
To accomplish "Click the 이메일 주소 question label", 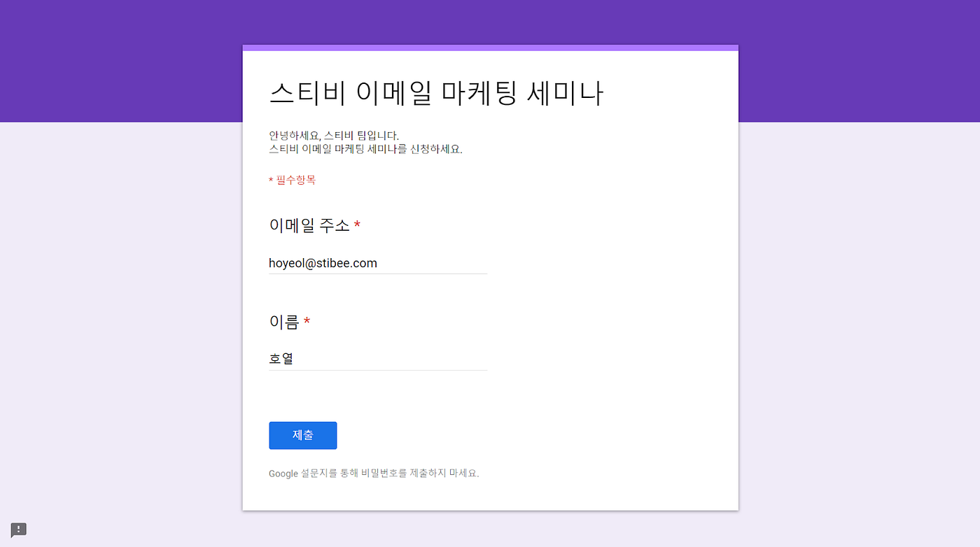I will click(x=315, y=225).
